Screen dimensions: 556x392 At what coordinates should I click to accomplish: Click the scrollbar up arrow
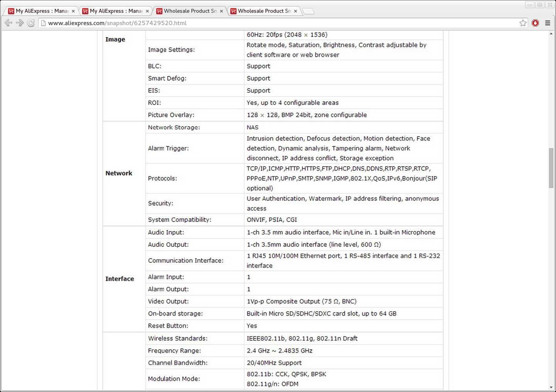(x=551, y=34)
